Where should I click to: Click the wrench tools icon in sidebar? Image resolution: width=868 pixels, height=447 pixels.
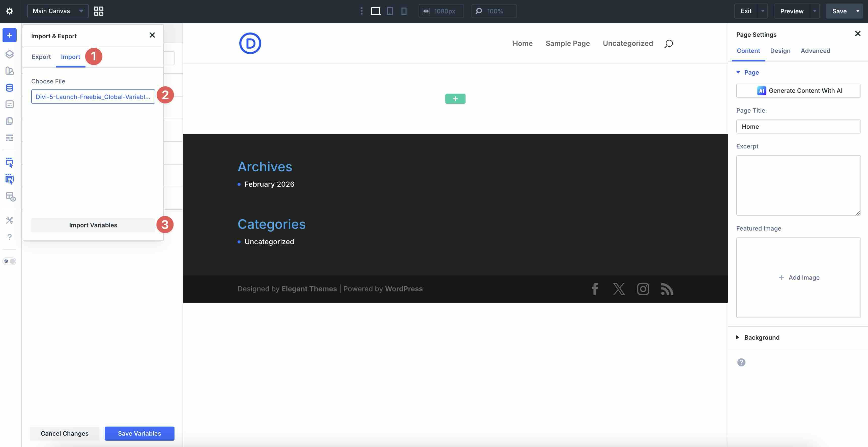(x=9, y=220)
